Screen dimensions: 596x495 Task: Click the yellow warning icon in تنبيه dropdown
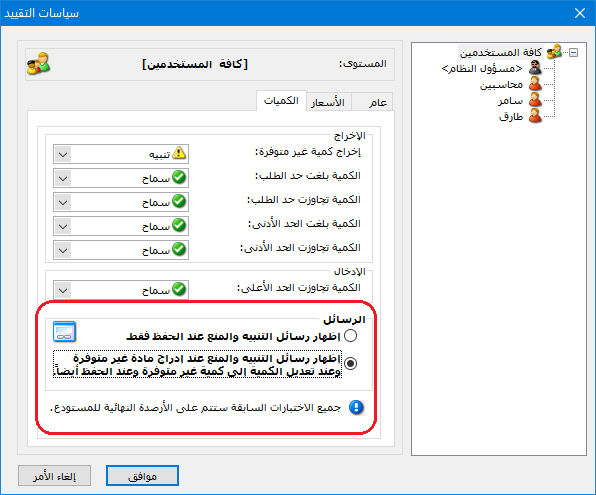point(179,153)
